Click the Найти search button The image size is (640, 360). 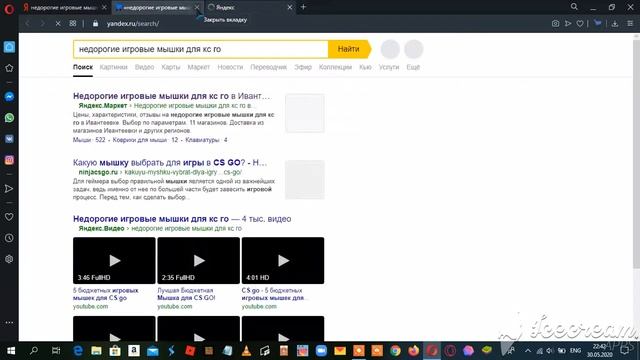coord(349,49)
